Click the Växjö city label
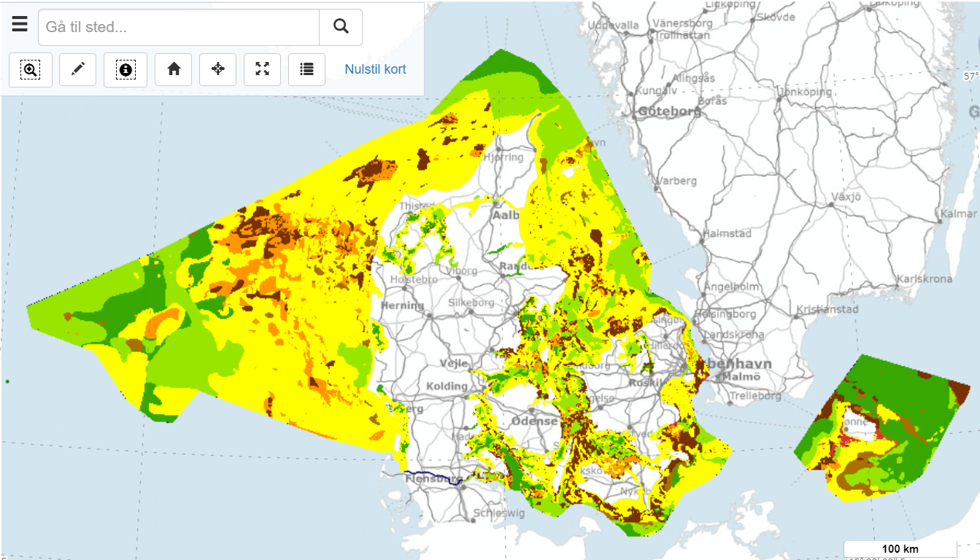980x560 pixels. pos(846,197)
